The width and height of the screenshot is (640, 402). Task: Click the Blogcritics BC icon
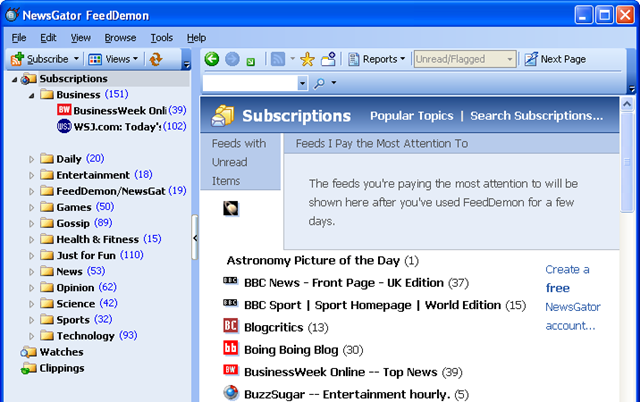[231, 326]
